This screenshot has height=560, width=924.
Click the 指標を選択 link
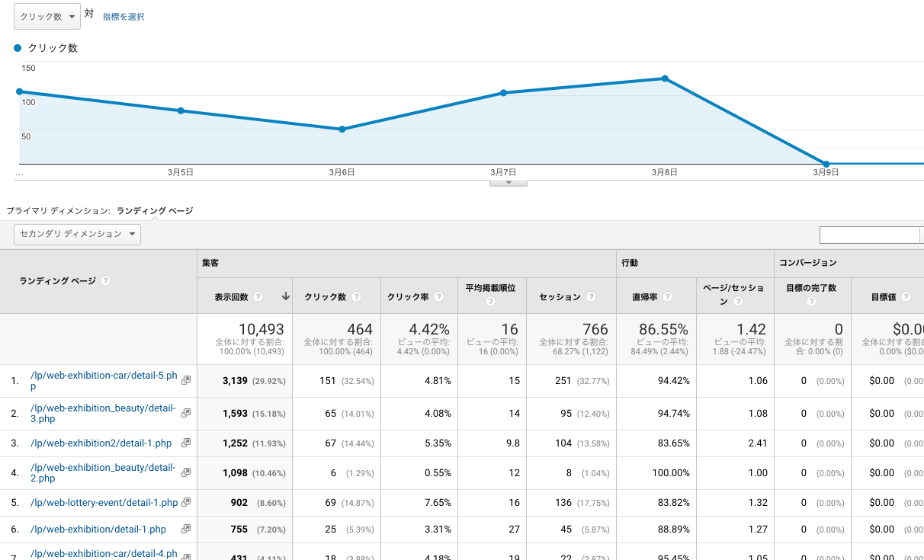tap(123, 16)
